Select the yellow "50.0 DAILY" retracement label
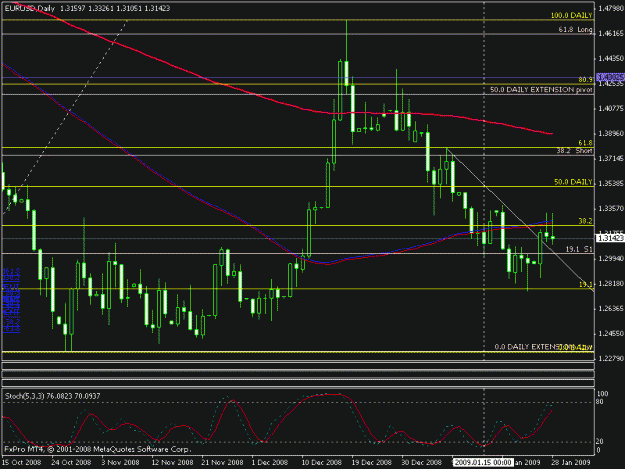Image resolution: width=625 pixels, height=469 pixels. (x=573, y=182)
